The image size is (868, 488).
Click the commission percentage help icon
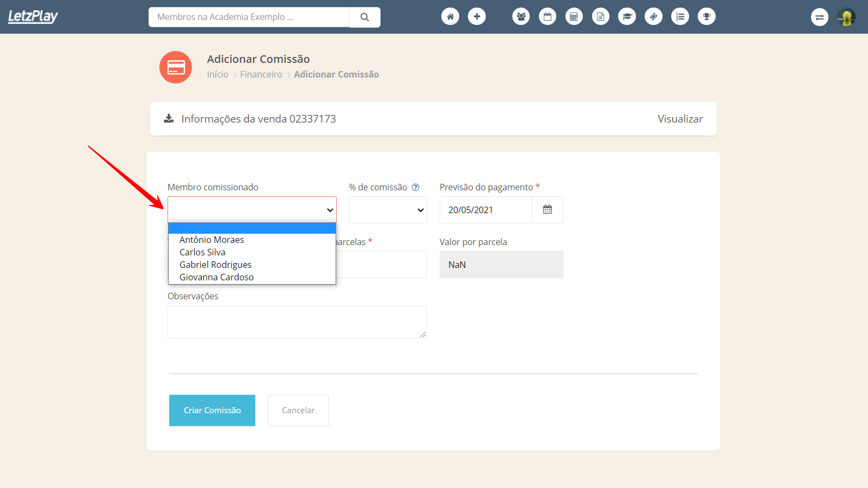[415, 188]
